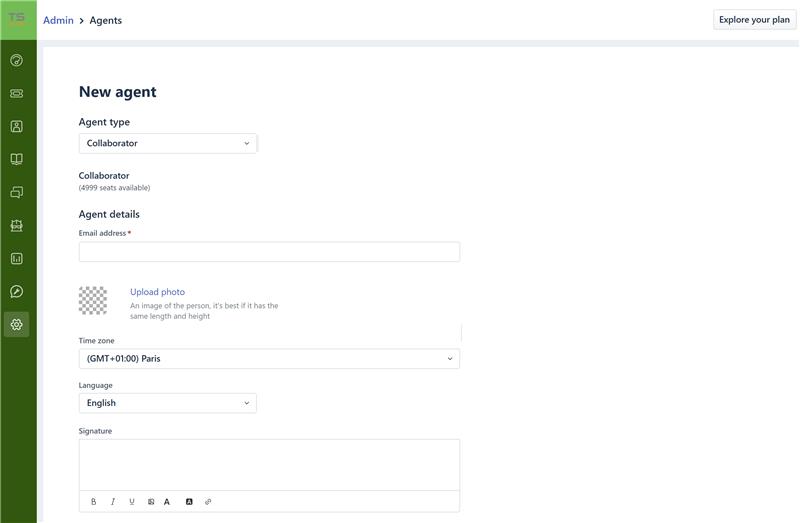800x523 pixels.
Task: Click the compass icon in sidebar
Action: coord(16,291)
